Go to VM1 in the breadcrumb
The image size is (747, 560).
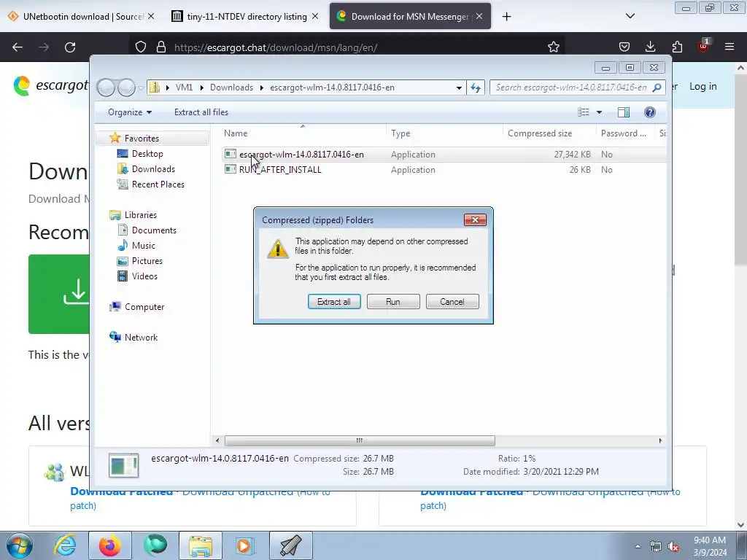[x=184, y=87]
